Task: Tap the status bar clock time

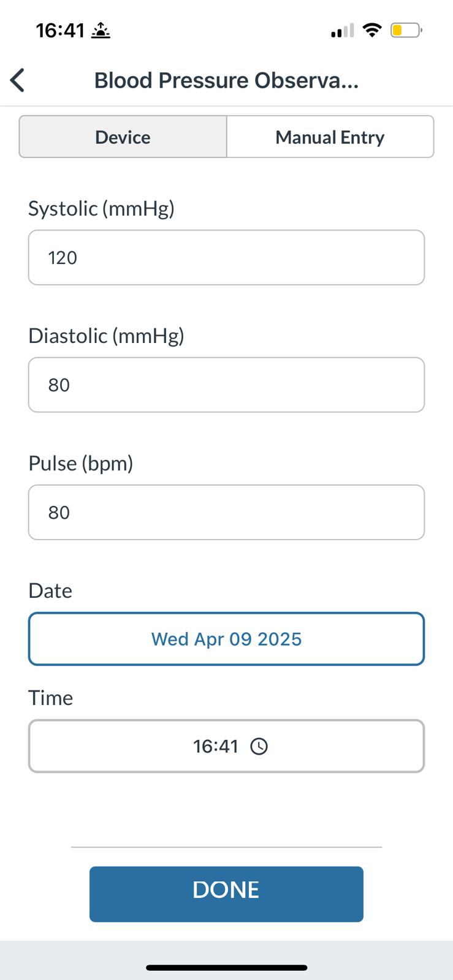Action: point(60,30)
